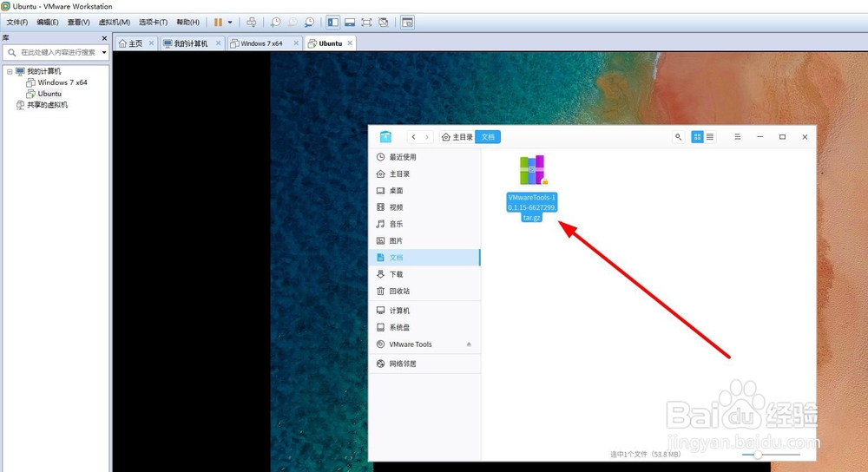
Task: Open 图片 folder in the sidebar
Action: point(424,240)
